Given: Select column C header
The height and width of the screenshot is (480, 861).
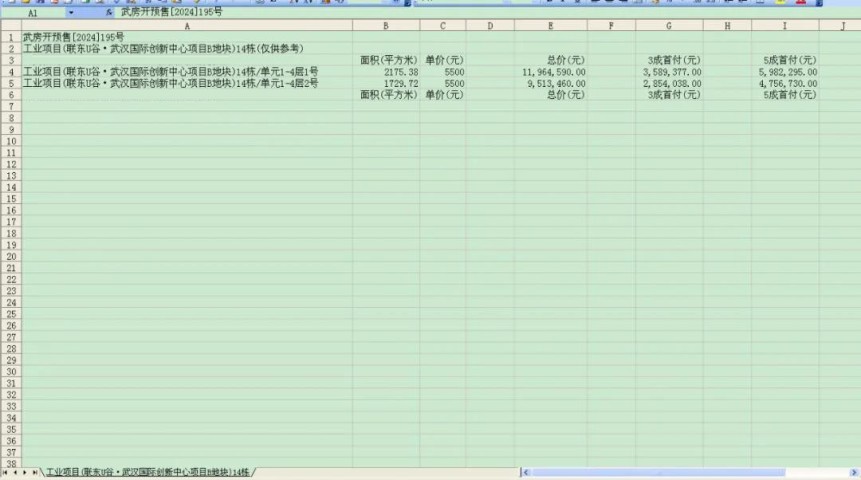Looking at the screenshot, I should (x=443, y=26).
